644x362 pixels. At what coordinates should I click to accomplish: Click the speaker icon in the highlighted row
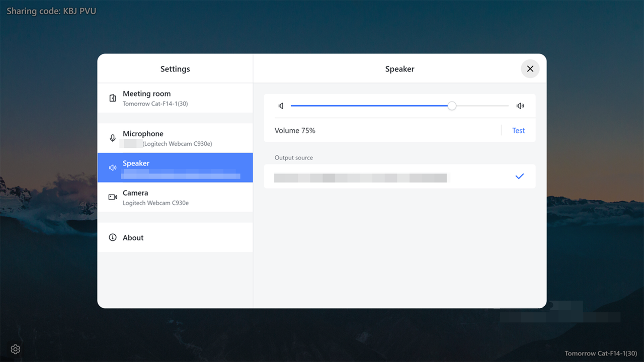[x=113, y=167]
